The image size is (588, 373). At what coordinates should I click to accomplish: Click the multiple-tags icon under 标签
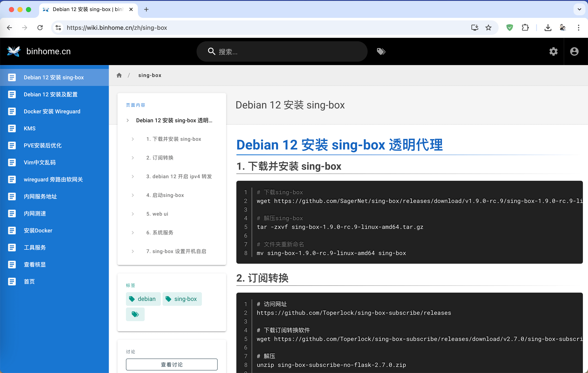pyautogui.click(x=135, y=314)
